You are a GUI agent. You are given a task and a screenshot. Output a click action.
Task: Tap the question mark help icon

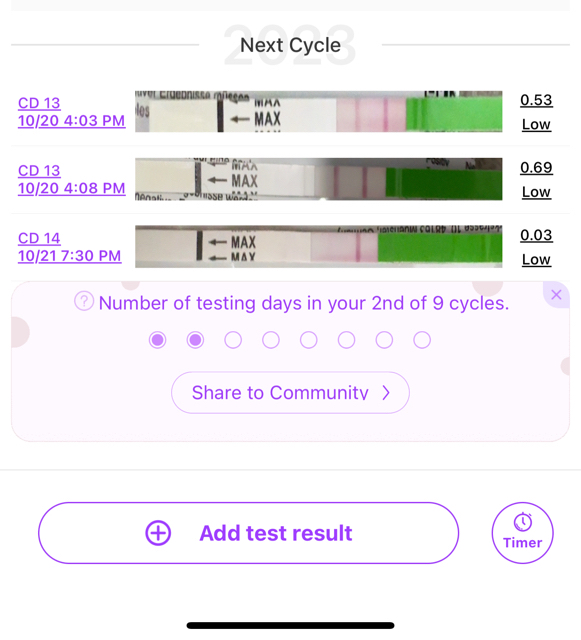[84, 301]
